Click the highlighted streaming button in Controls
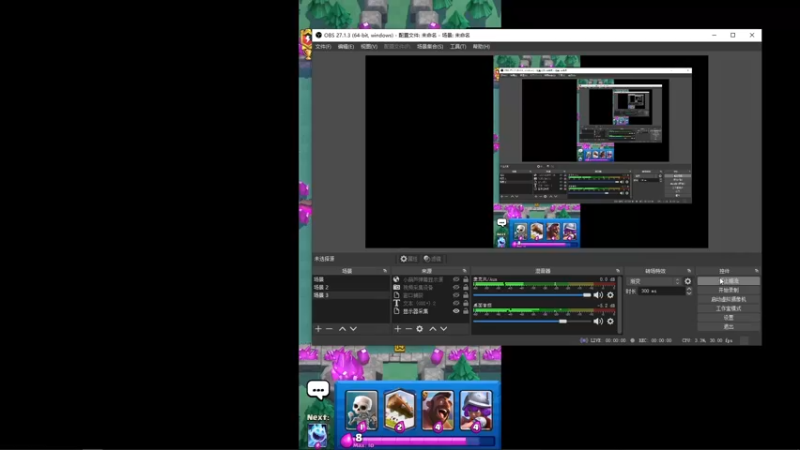800x450 pixels. coord(728,281)
